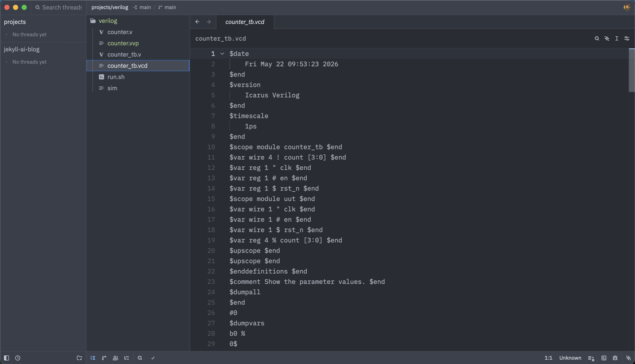
Task: Click the shell icon beside run.sh
Action: click(101, 77)
